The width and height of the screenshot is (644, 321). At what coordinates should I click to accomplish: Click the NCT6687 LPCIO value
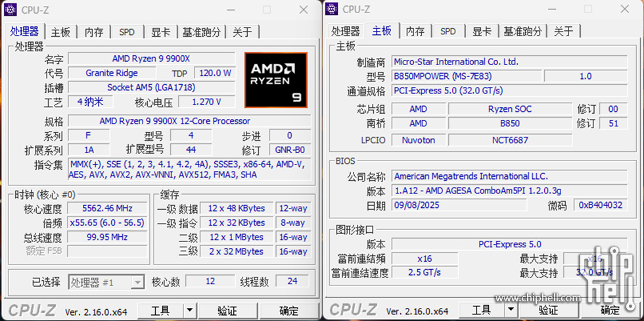tap(510, 140)
